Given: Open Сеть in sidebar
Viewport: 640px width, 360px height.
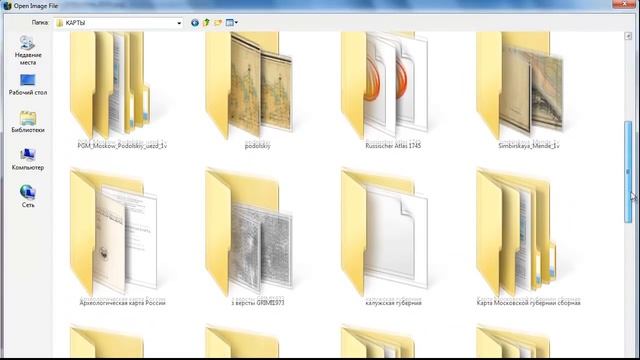Looking at the screenshot, I should click(28, 196).
